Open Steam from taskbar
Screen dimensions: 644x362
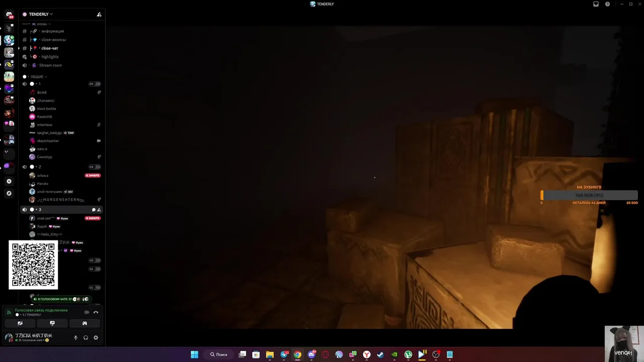pos(380,354)
